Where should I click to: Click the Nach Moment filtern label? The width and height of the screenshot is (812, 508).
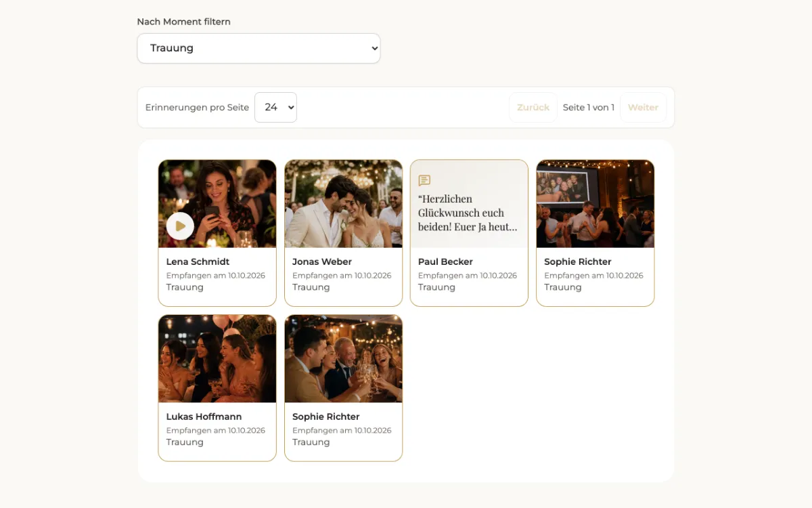tap(184, 22)
